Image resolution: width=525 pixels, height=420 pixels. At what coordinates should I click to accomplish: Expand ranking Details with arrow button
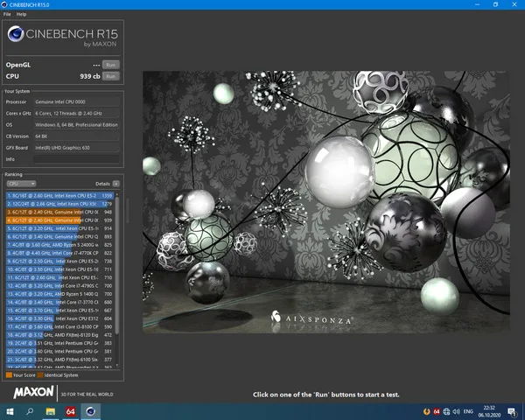point(115,184)
